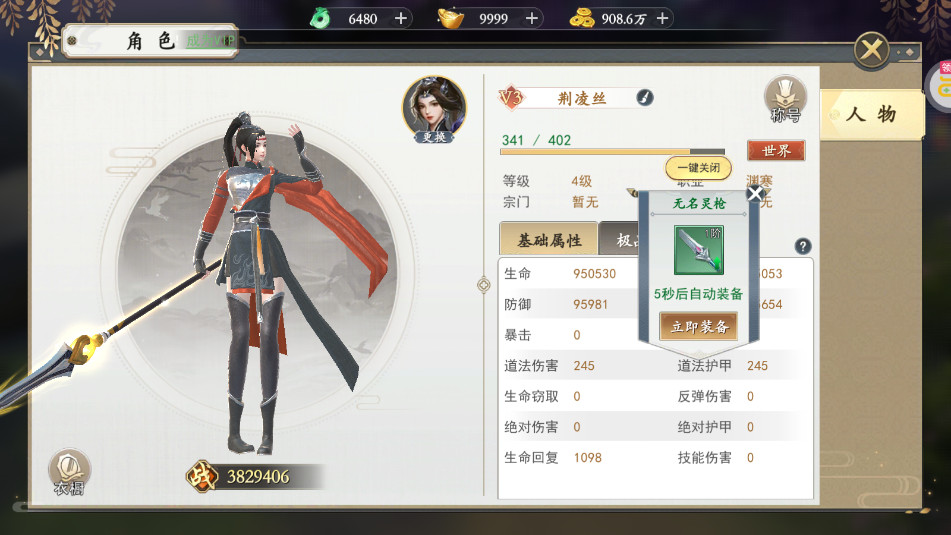The height and width of the screenshot is (535, 951).
Task: Click the V3 VIP badge
Action: click(511, 97)
